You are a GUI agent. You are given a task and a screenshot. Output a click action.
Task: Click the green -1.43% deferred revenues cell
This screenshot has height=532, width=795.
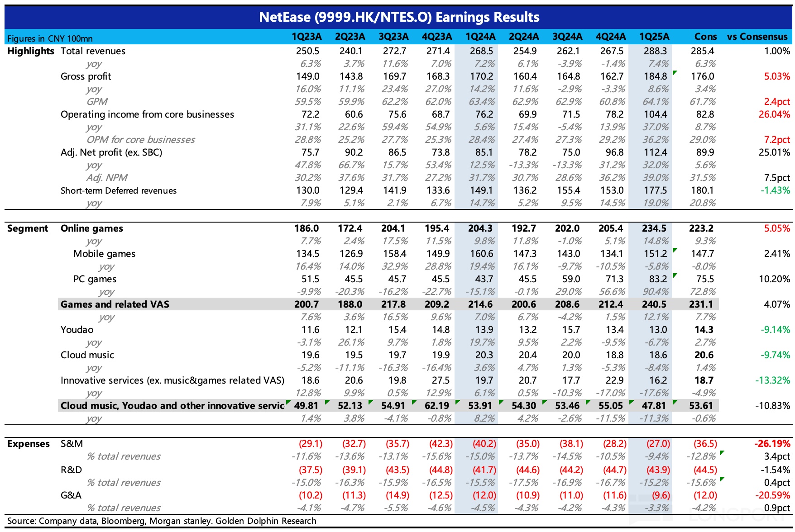click(x=776, y=190)
